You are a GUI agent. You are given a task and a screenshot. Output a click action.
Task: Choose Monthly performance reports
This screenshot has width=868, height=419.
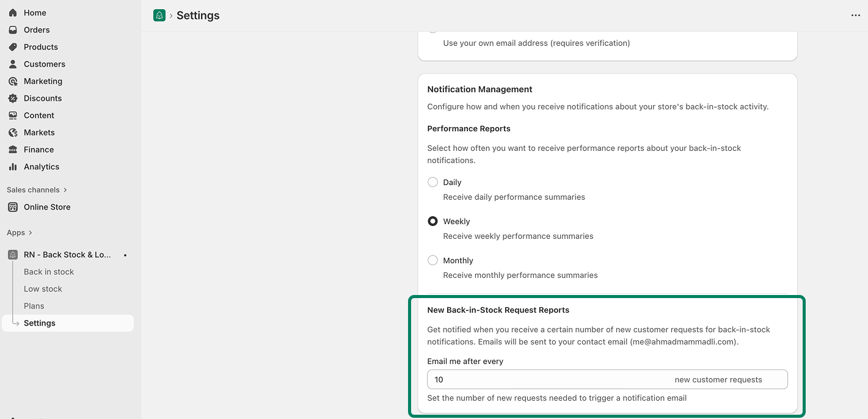pyautogui.click(x=432, y=260)
